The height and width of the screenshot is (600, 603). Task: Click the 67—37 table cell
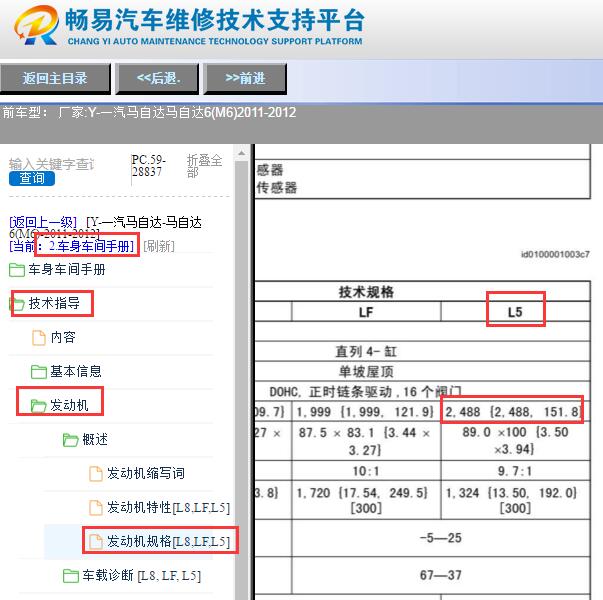coord(440,575)
